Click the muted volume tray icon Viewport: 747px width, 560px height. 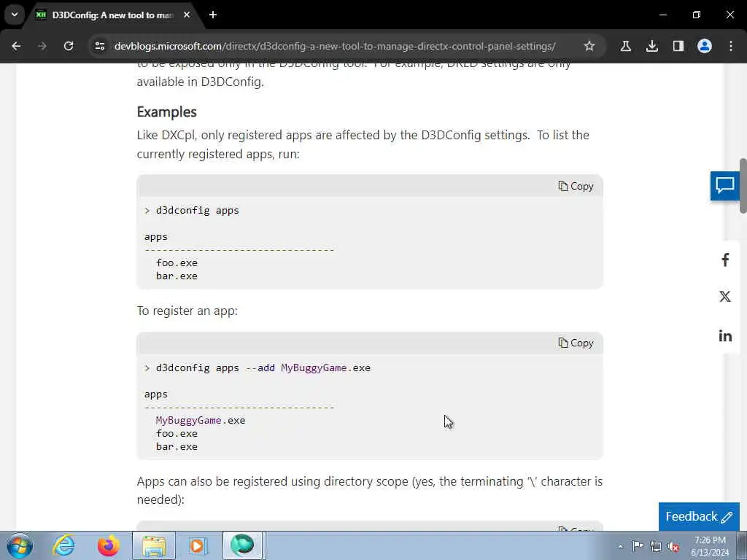coord(673,546)
